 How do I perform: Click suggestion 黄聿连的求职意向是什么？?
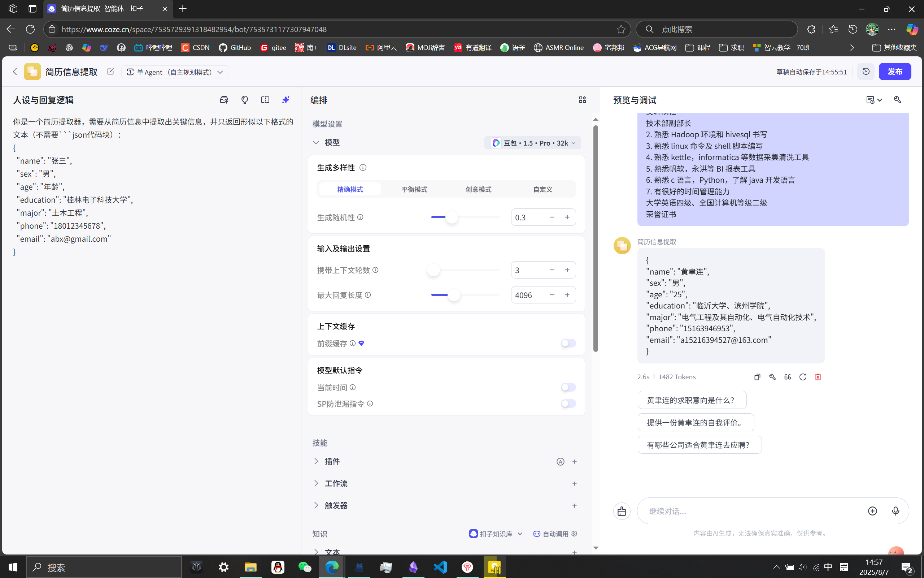click(692, 400)
